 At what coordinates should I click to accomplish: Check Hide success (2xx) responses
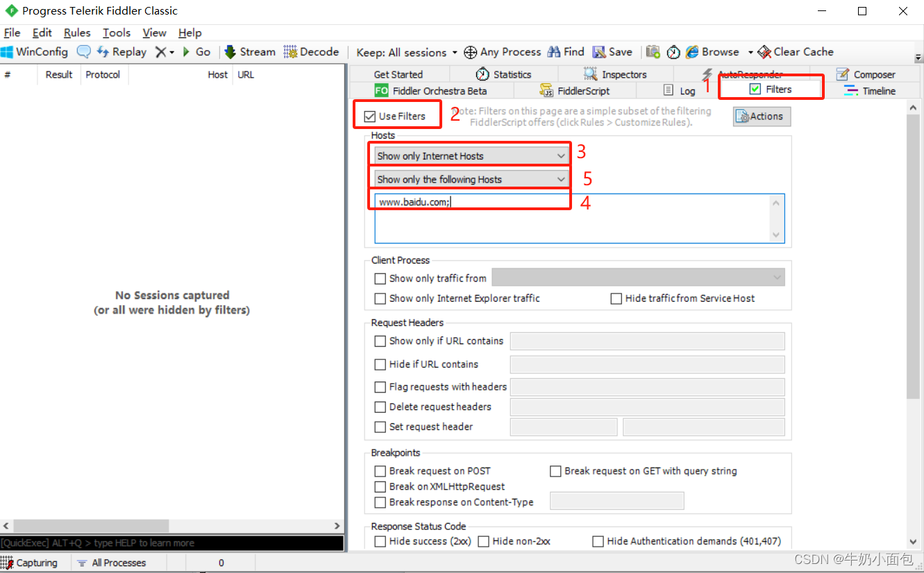coord(380,541)
